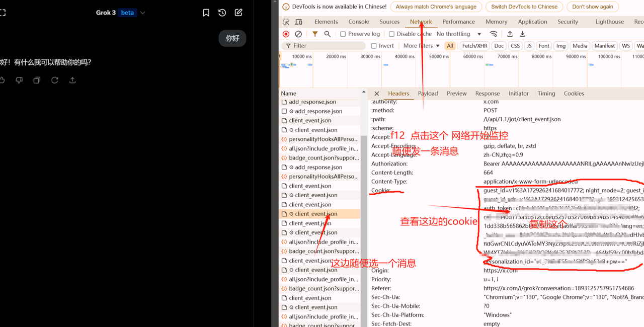Screen dimensions: 644x327
Task: Open network search magnifier icon
Action: (x=328, y=34)
